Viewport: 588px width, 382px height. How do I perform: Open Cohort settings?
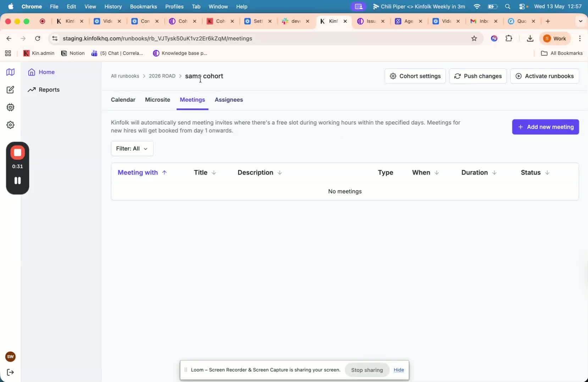[415, 76]
